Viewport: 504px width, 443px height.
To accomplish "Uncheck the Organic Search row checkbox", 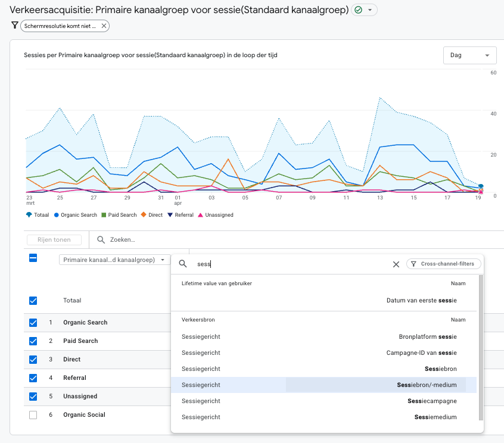I will [33, 323].
